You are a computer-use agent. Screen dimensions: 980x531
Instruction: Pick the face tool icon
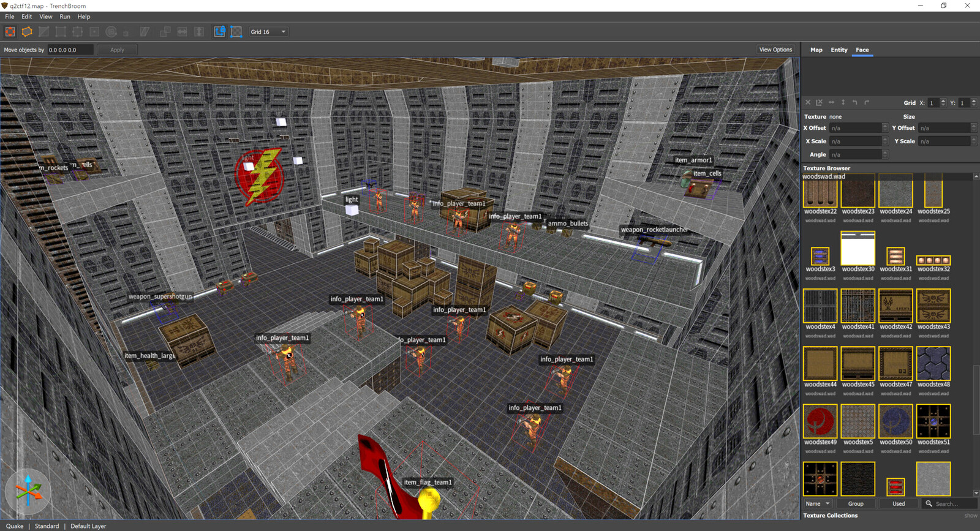click(94, 32)
